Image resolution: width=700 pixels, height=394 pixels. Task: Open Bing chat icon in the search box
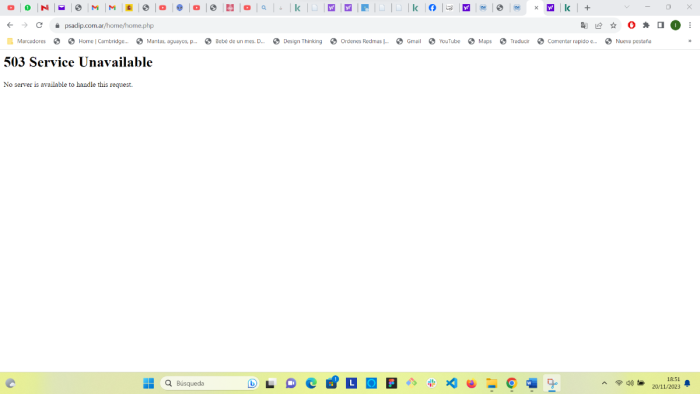coord(252,383)
